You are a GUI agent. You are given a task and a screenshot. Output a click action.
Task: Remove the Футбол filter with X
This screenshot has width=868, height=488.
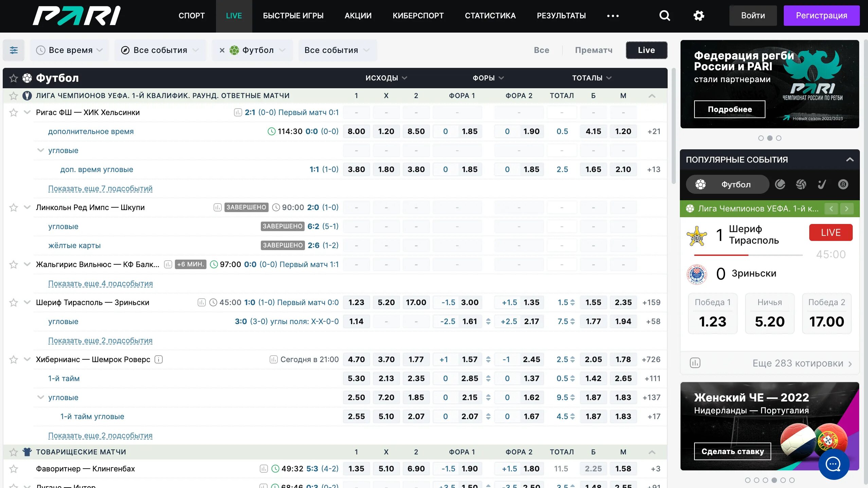222,50
